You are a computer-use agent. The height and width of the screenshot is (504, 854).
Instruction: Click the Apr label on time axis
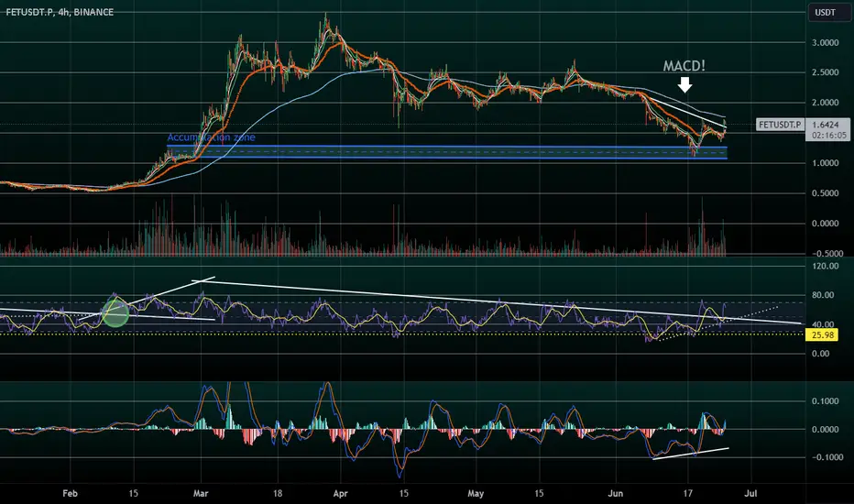click(340, 494)
